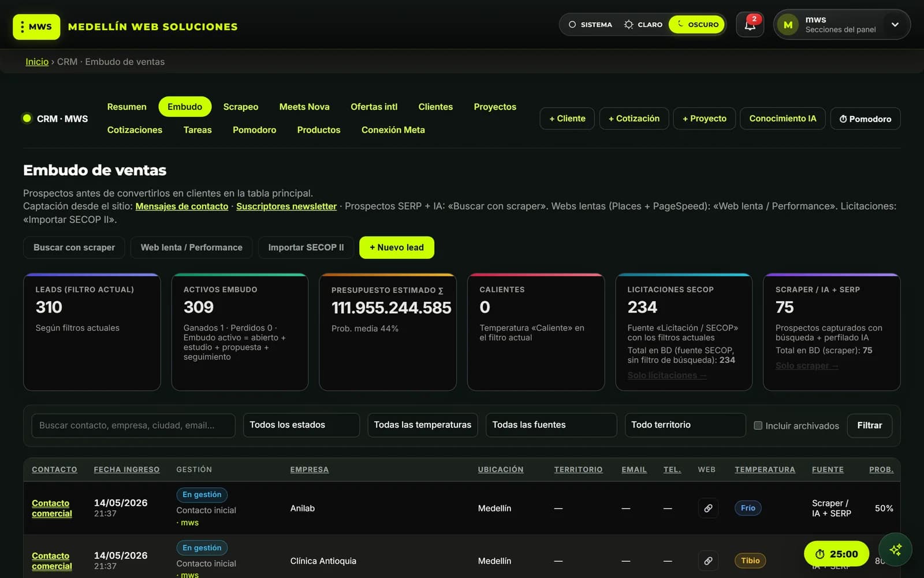Sort by TERRITORIO column header
The height and width of the screenshot is (578, 924).
(578, 469)
